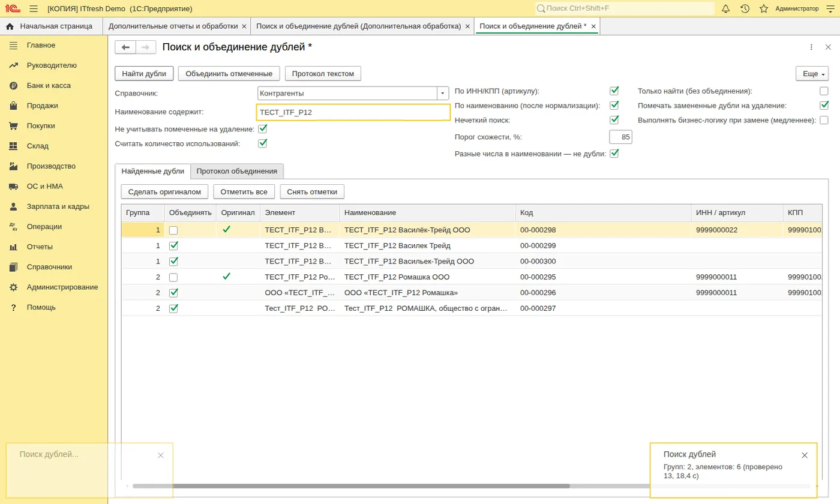Image resolution: width=840 pixels, height=504 pixels.
Task: Open the Отчеты section
Action: [40, 247]
